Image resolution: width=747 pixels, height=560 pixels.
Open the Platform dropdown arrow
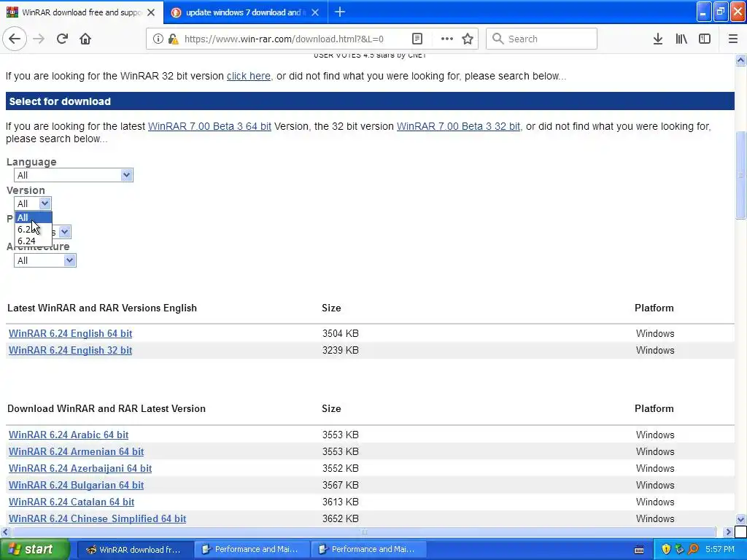[65, 232]
